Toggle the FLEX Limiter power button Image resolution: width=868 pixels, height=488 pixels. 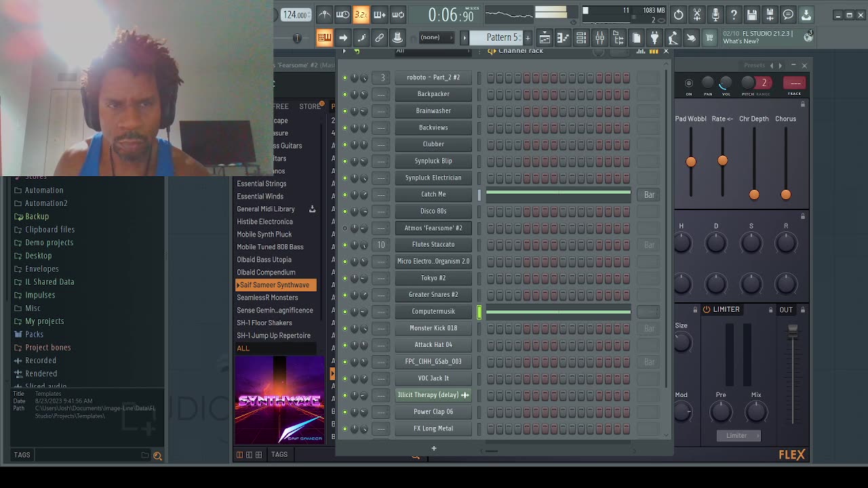[707, 310]
